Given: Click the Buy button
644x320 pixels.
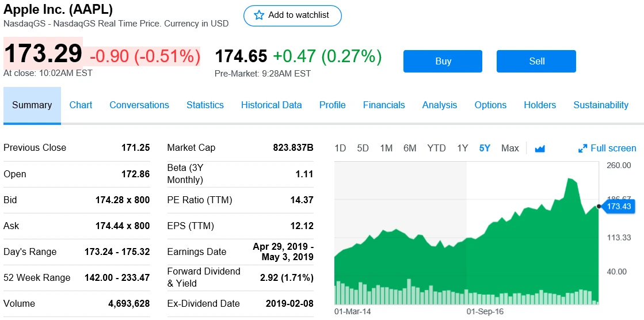Looking at the screenshot, I should 443,61.
